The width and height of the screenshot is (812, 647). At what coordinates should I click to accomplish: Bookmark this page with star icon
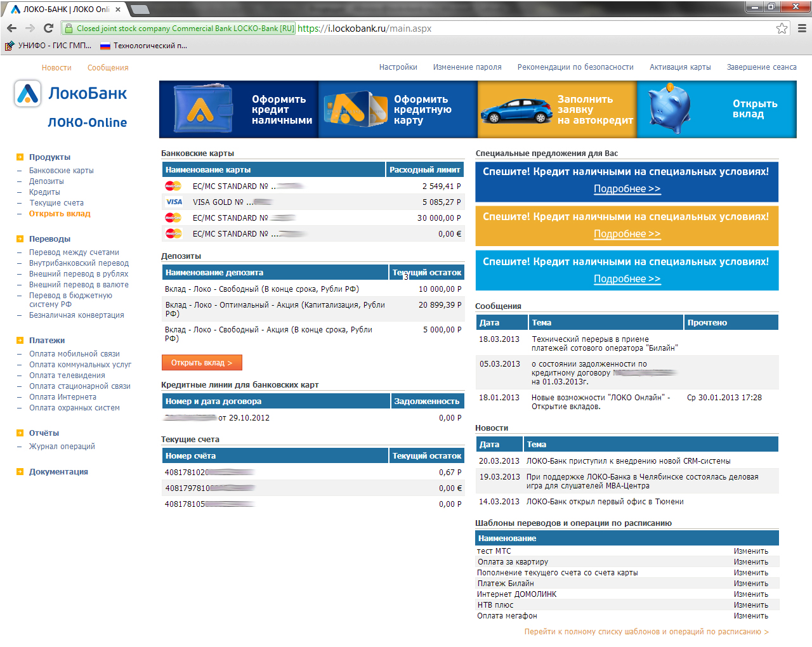tap(782, 28)
